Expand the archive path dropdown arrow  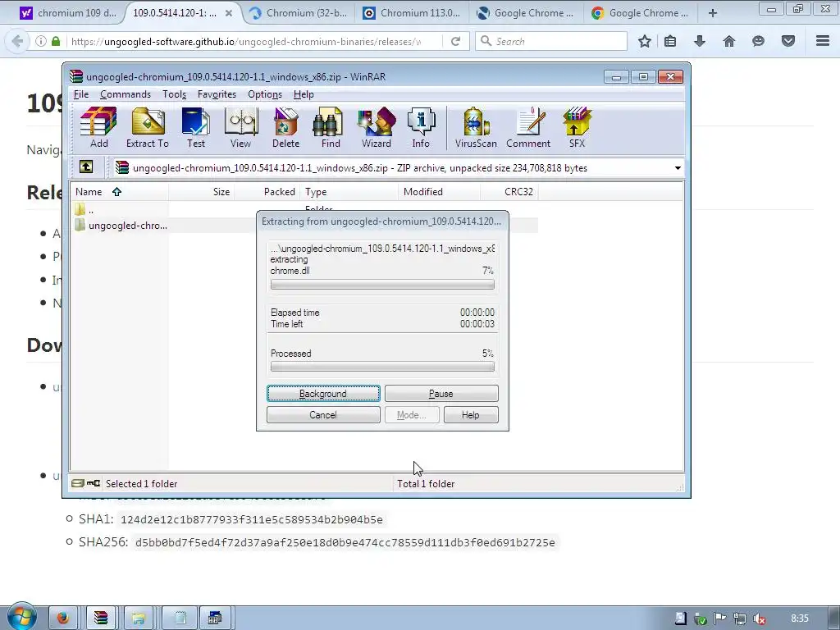pyautogui.click(x=678, y=168)
